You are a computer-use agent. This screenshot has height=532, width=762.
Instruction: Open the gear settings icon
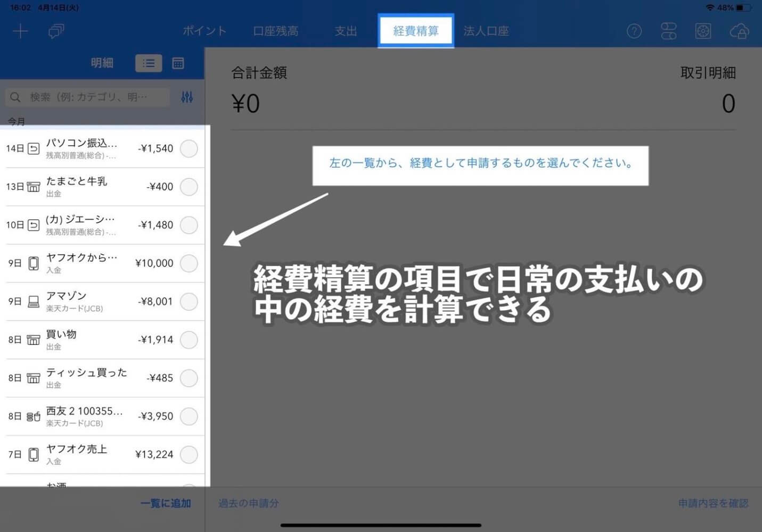point(703,31)
